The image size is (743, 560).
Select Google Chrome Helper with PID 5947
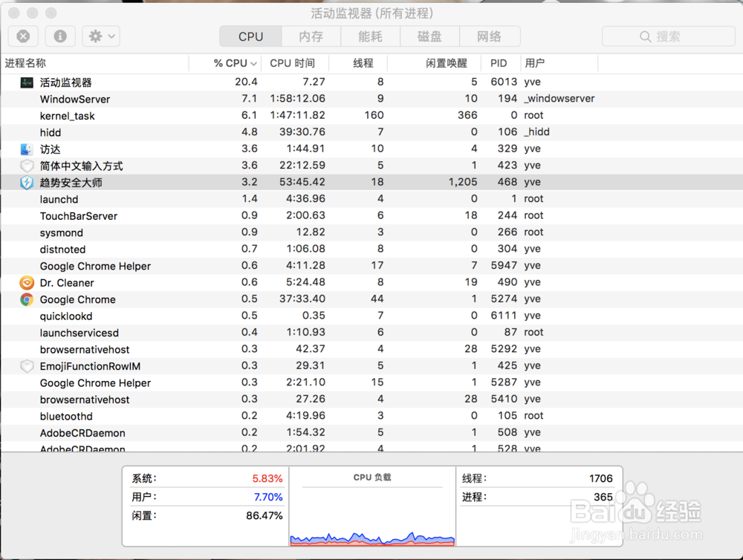(x=371, y=266)
